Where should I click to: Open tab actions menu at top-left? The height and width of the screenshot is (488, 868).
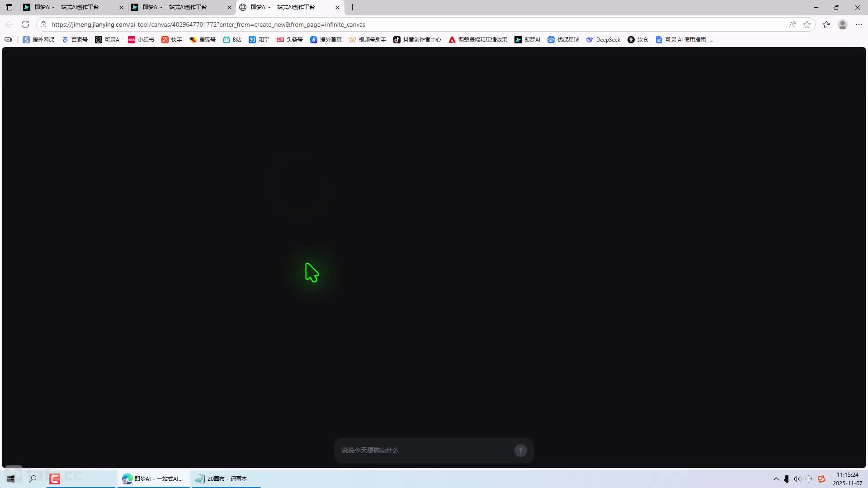(x=9, y=7)
